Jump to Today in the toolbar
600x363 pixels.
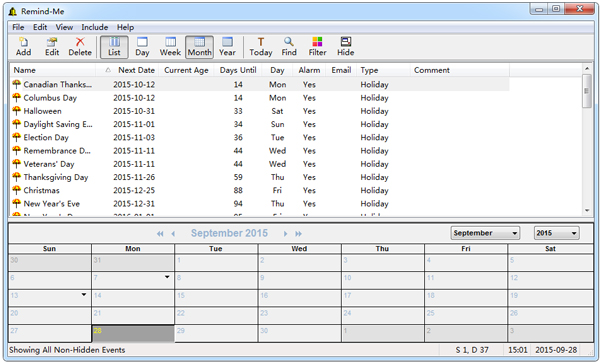(261, 47)
